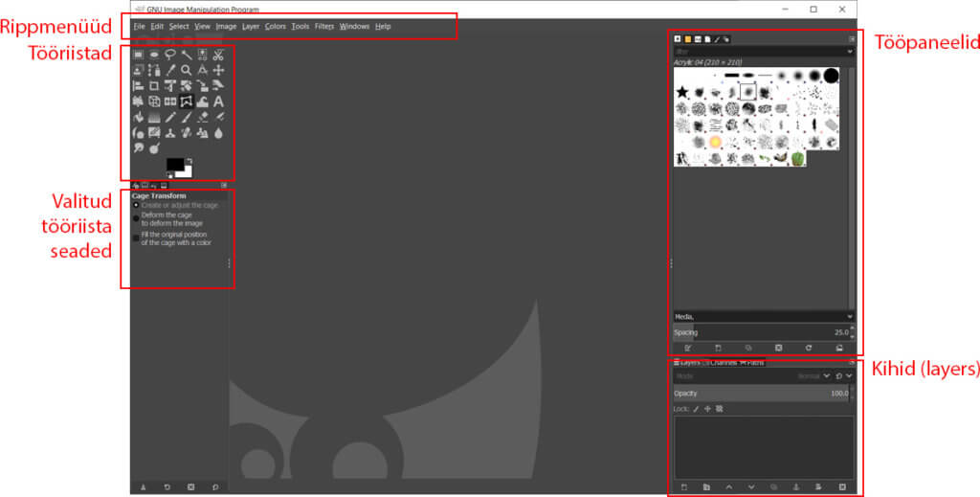Screen dimensions: 980x497
Task: Open the 'Media,' brush tags dropdown
Action: (850, 317)
